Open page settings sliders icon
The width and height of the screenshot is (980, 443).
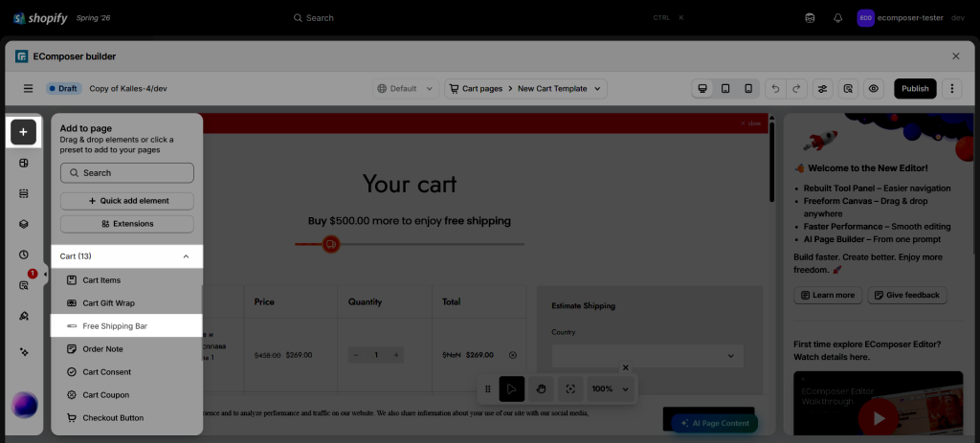[822, 89]
